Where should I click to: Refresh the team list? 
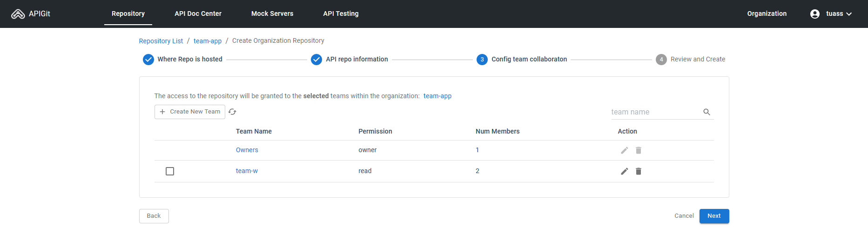click(x=232, y=112)
